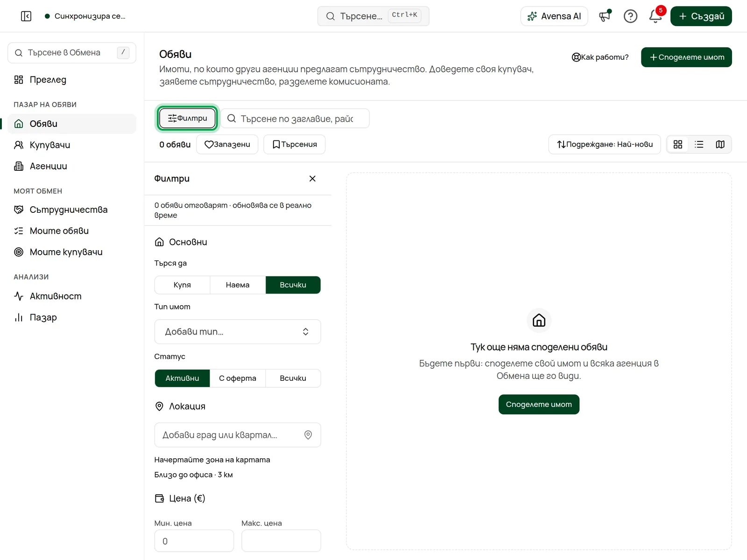Open Агенции in sidebar
Image resolution: width=747 pixels, height=560 pixels.
(72, 166)
